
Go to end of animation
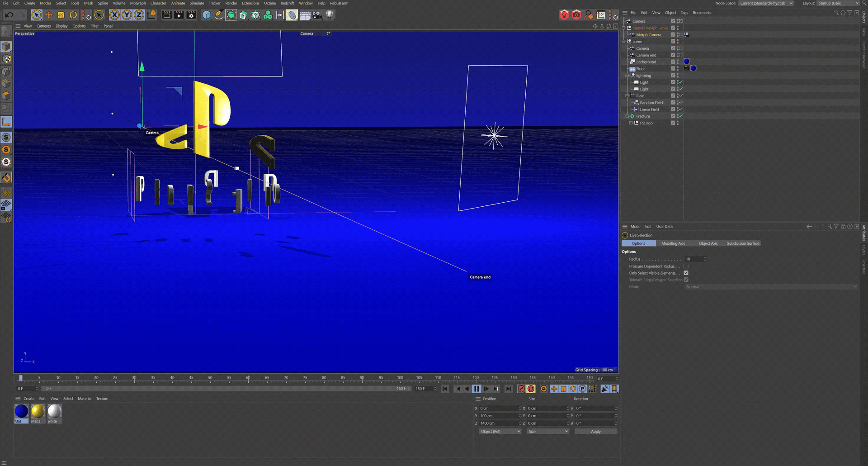509,389
